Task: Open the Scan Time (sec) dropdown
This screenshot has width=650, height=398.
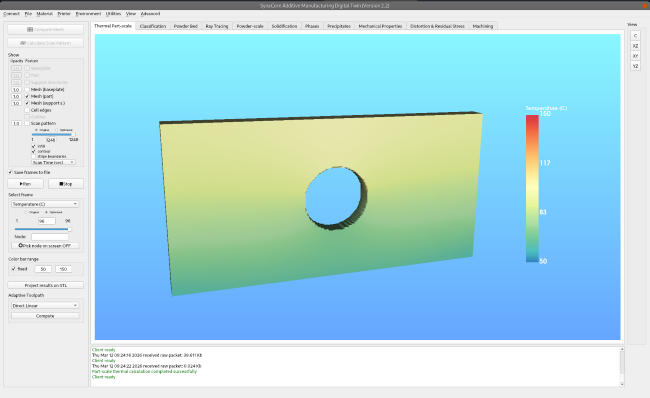Action: pyautogui.click(x=53, y=162)
